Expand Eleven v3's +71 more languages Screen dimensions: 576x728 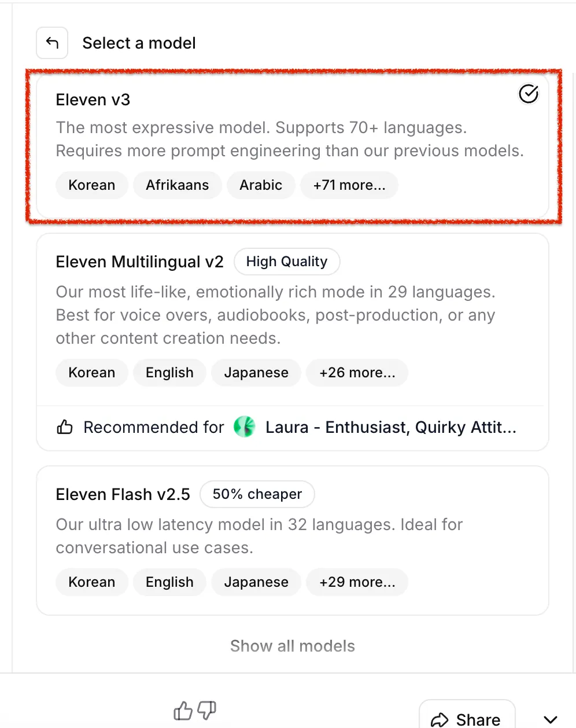[349, 185]
